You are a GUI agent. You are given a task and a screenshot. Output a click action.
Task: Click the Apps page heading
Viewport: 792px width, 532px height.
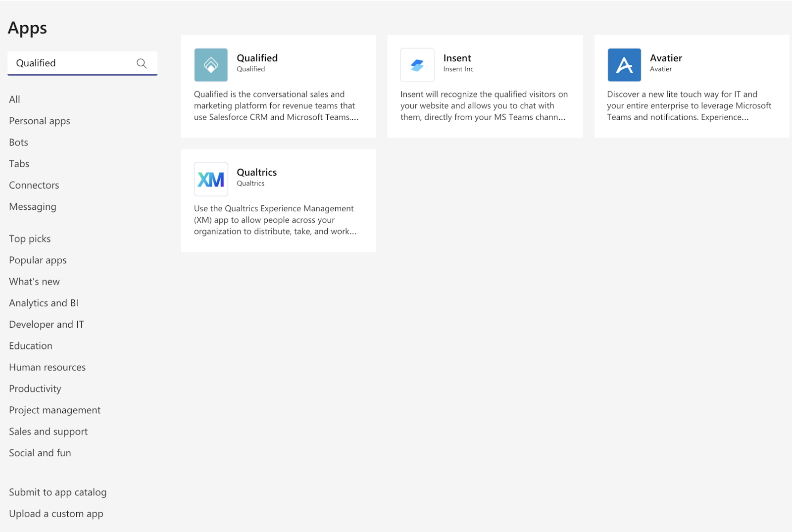coord(27,28)
